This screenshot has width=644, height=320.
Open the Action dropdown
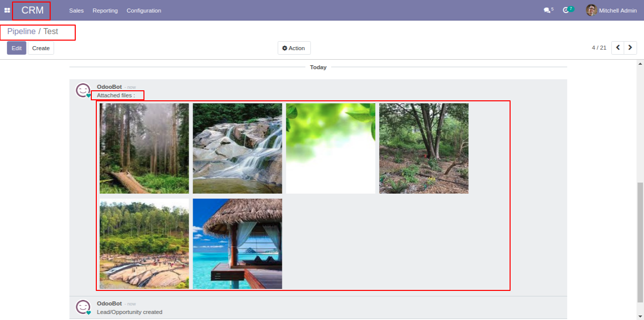pyautogui.click(x=294, y=48)
